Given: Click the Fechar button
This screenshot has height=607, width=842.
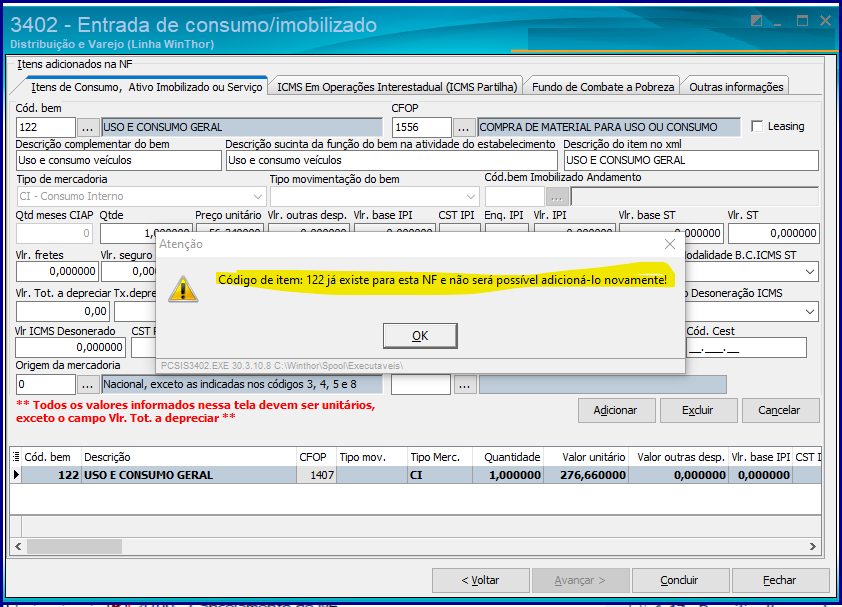Looking at the screenshot, I should coord(780,580).
